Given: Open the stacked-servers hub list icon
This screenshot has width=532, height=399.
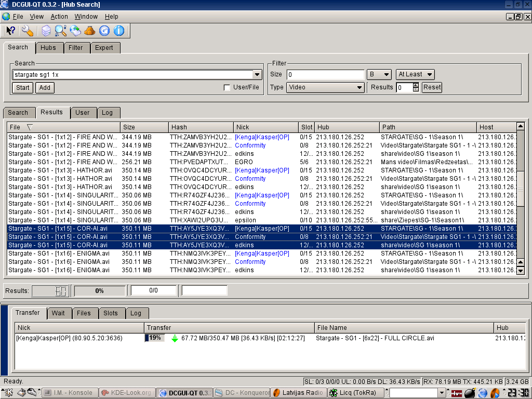Looking at the screenshot, I should click(46, 31).
